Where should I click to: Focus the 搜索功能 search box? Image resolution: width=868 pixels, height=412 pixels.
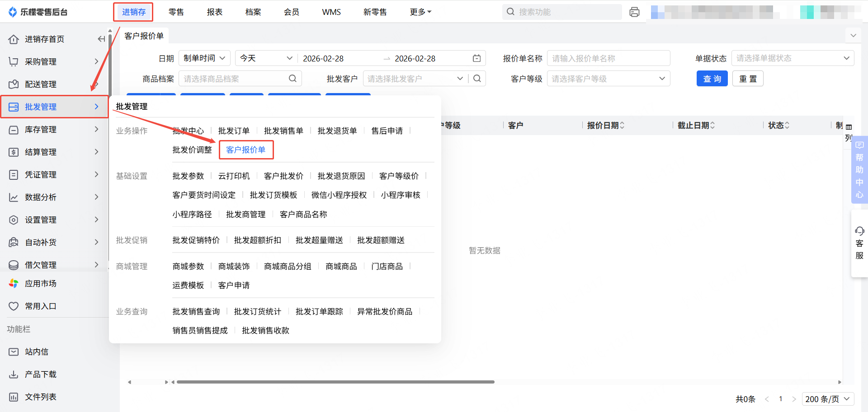(562, 12)
